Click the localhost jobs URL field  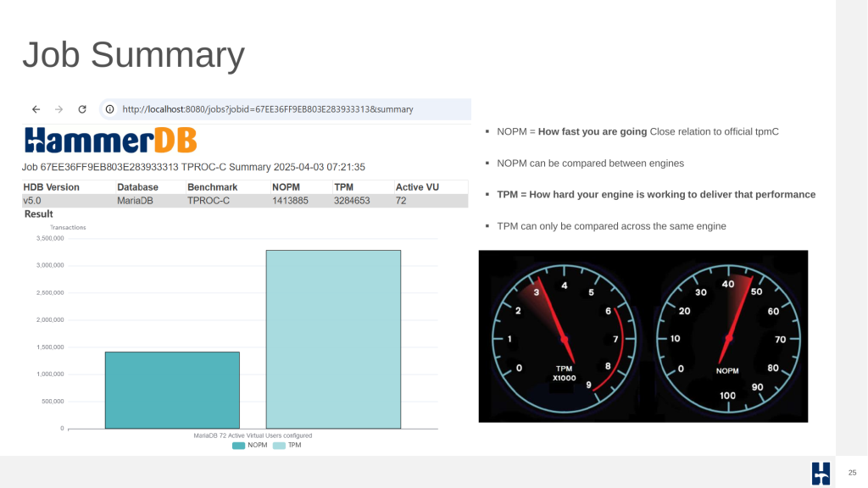coord(285,109)
